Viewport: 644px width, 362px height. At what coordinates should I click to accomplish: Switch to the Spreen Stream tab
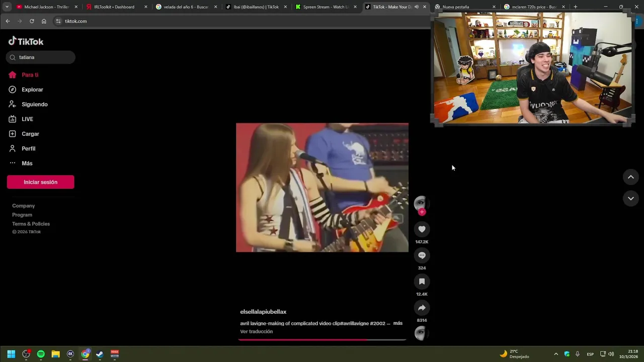[325, 7]
